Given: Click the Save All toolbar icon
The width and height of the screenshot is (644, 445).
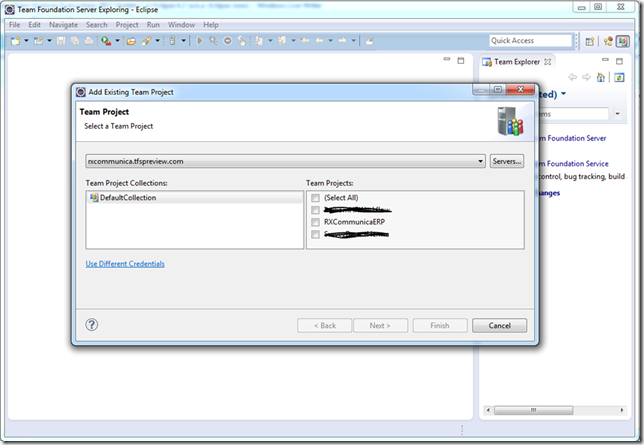Looking at the screenshot, I should (75, 41).
